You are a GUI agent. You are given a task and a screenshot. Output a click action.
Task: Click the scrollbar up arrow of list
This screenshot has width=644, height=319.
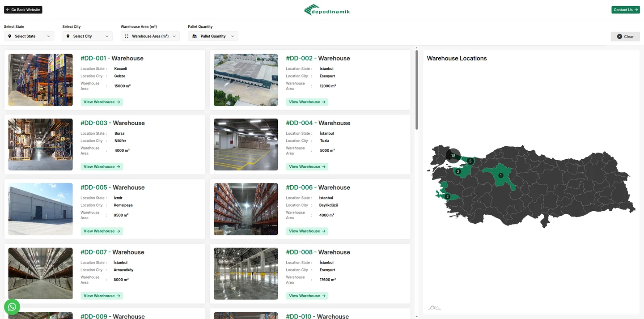[x=417, y=47]
